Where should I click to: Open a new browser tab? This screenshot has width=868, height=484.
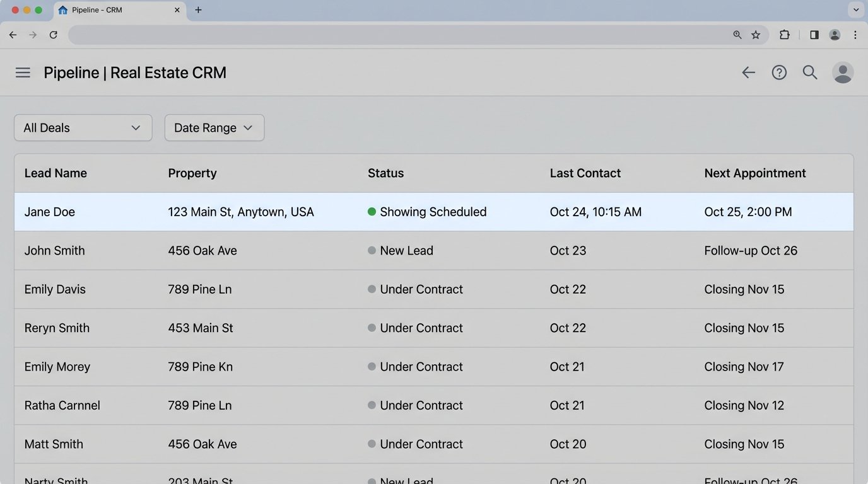(x=198, y=9)
